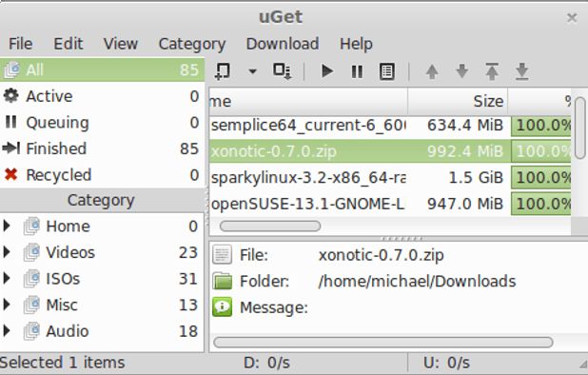This screenshot has width=588, height=375.
Task: Click the Active gear icon
Action: 10,95
